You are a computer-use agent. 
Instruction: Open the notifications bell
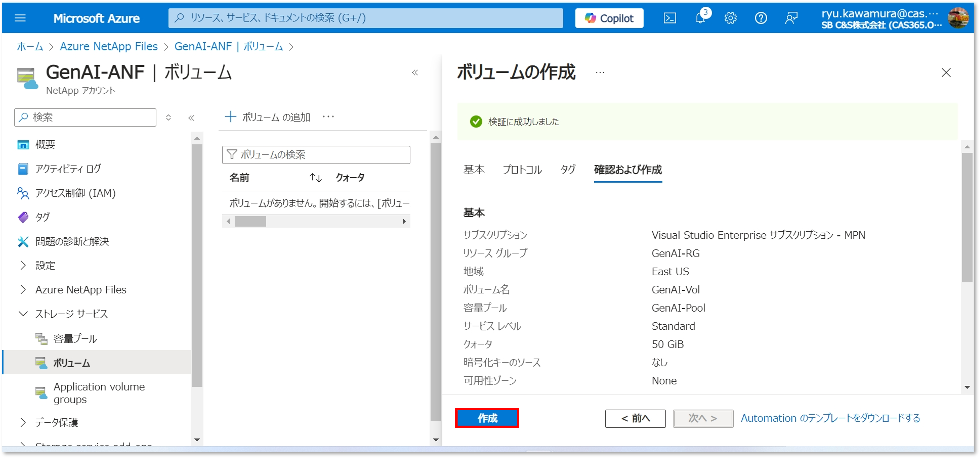(701, 17)
